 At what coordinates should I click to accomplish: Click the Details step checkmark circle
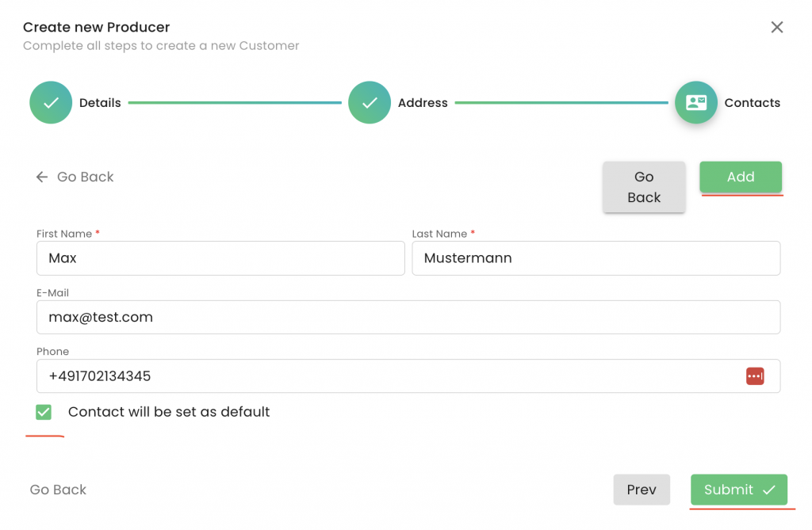[x=51, y=103]
